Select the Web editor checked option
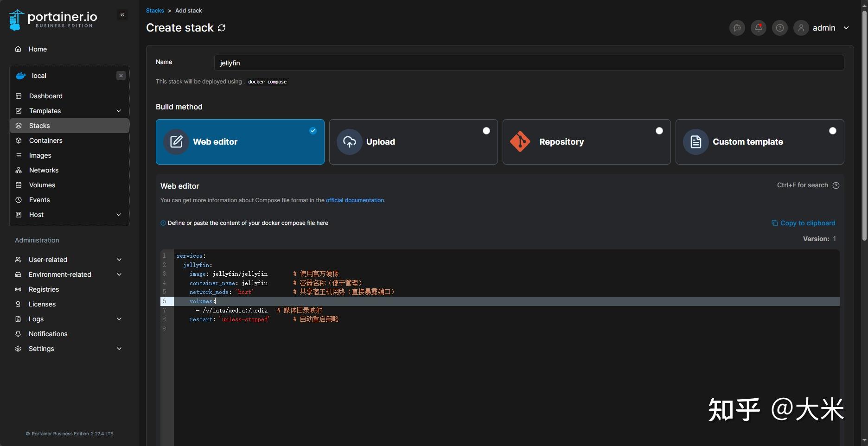868x446 pixels. pos(313,131)
